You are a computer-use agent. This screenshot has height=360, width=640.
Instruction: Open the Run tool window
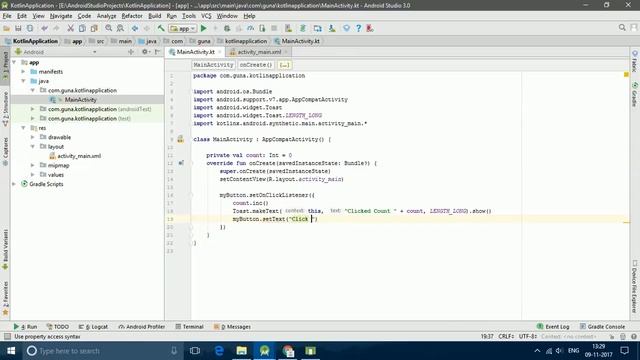[x=25, y=327]
